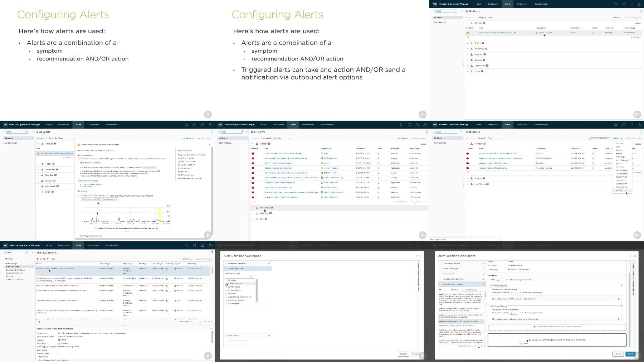Click the bell icon in the top-right thumbnail header

[632, 4]
